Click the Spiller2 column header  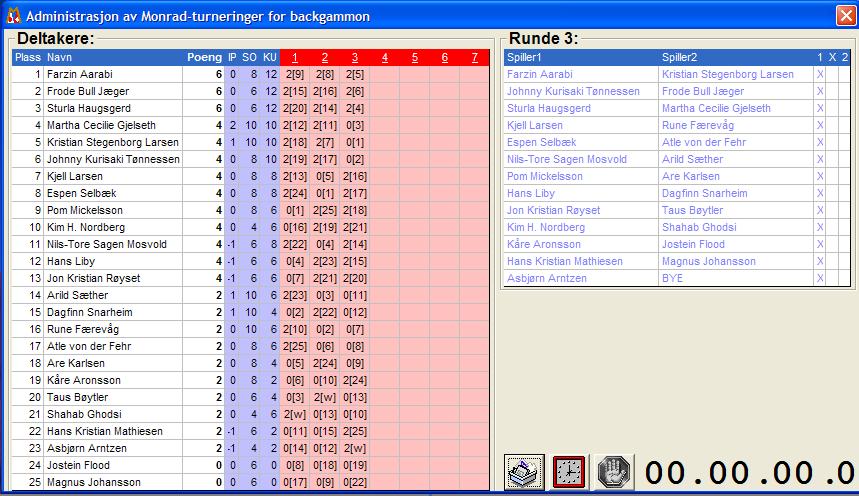[680, 57]
